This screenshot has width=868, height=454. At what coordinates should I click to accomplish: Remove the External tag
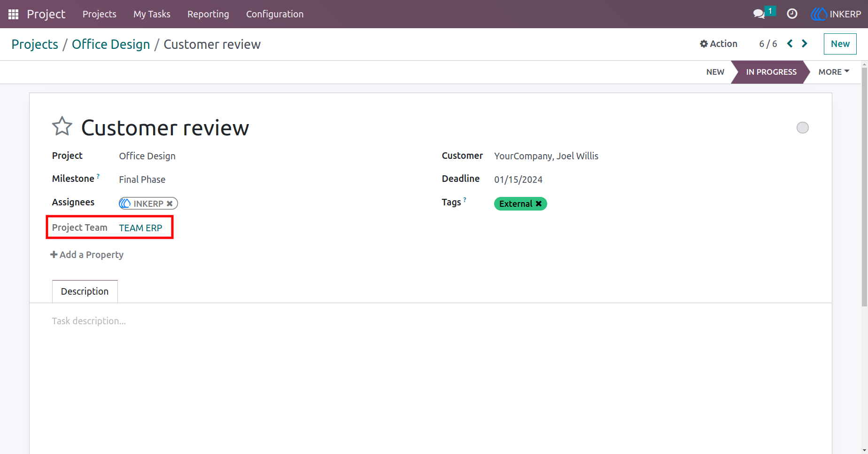[x=539, y=204]
